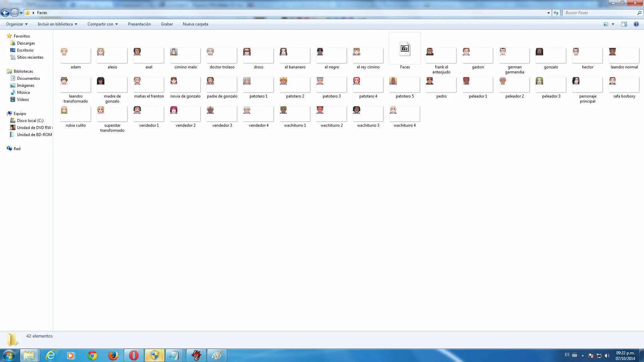
Task: Select the wachiturro 4 file
Action: pyautogui.click(x=405, y=114)
